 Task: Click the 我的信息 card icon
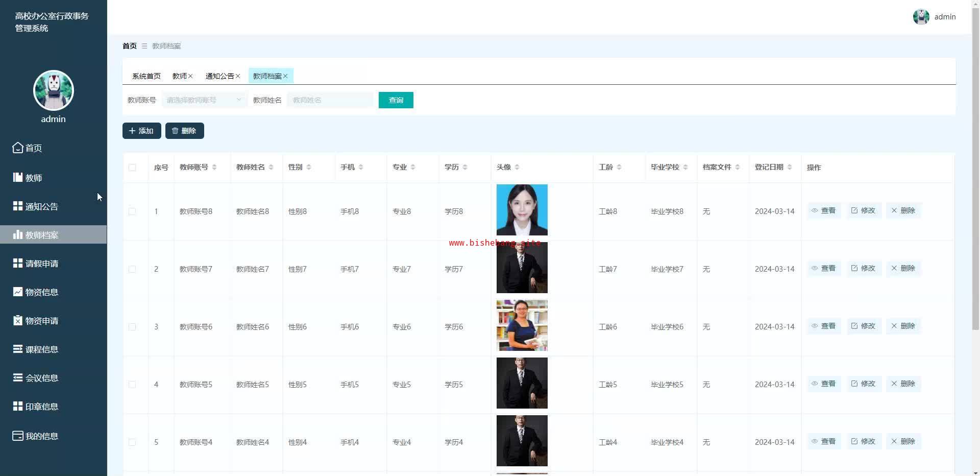[x=18, y=436]
